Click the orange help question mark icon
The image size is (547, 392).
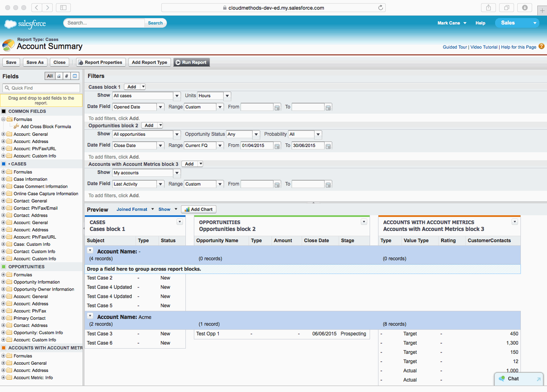542,46
